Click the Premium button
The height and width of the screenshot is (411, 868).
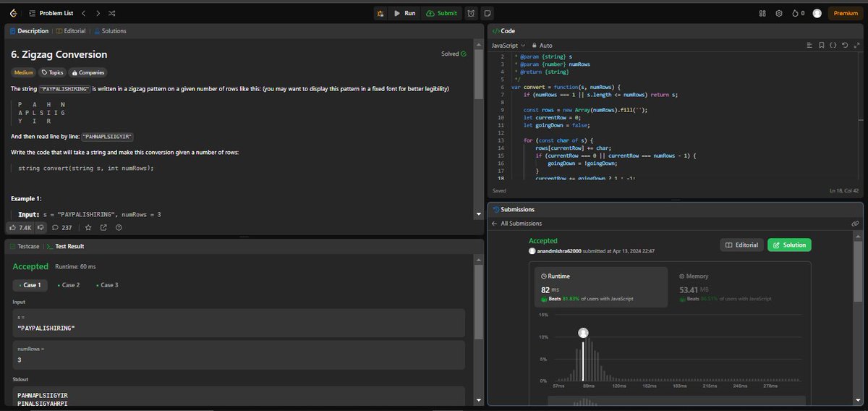(x=846, y=13)
